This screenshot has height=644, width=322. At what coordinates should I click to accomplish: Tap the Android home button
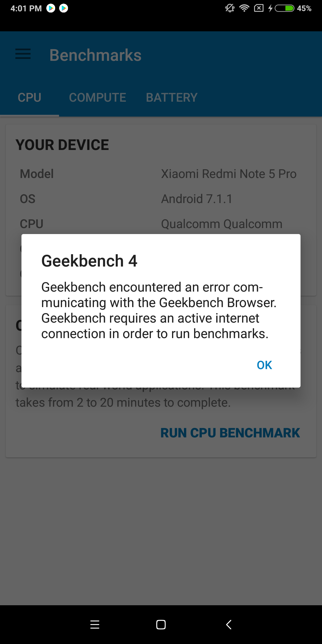tap(161, 625)
